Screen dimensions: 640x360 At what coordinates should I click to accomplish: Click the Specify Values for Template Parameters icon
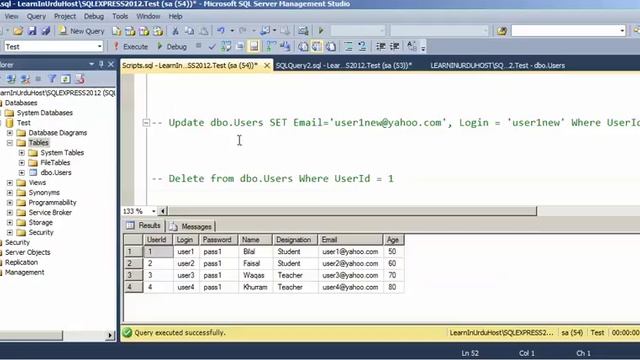412,47
